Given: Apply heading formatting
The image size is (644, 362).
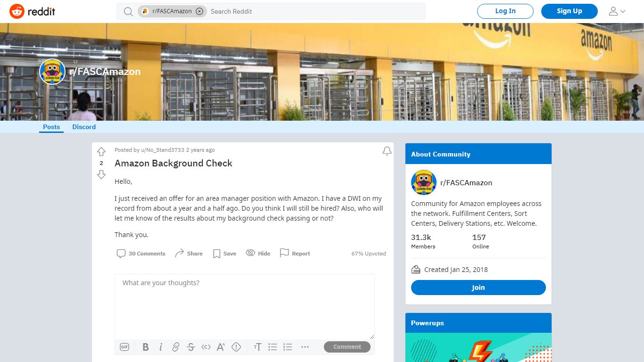Looking at the screenshot, I should [257, 347].
